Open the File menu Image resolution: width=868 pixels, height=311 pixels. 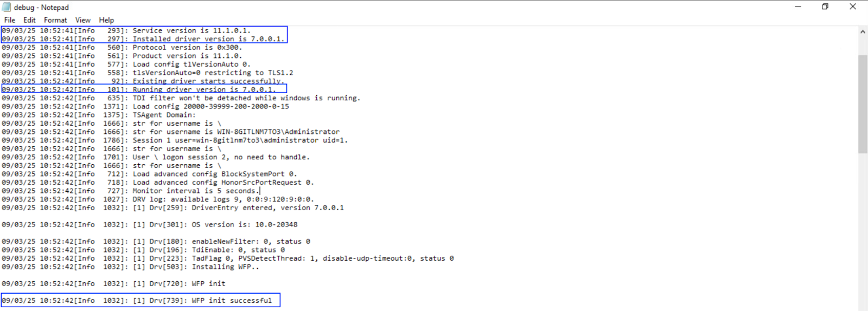10,20
